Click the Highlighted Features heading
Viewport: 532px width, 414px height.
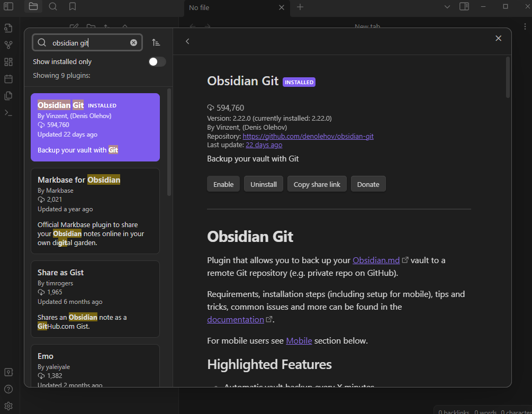pos(269,364)
